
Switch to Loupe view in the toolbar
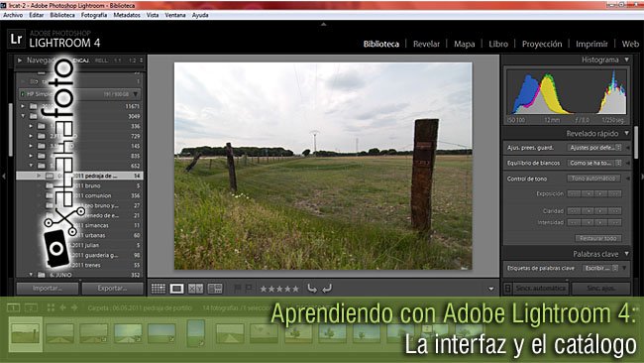point(177,289)
